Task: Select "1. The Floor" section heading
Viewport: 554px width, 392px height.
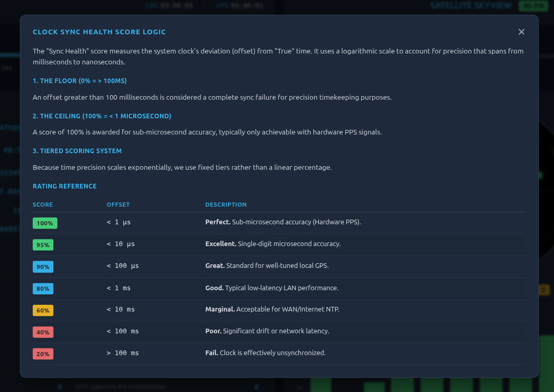Action: 79,81
